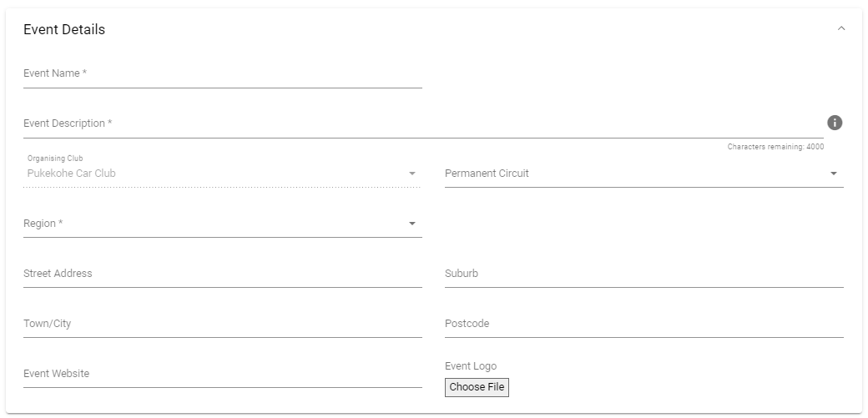
Task: Click into the Street Address field
Action: pos(223,274)
